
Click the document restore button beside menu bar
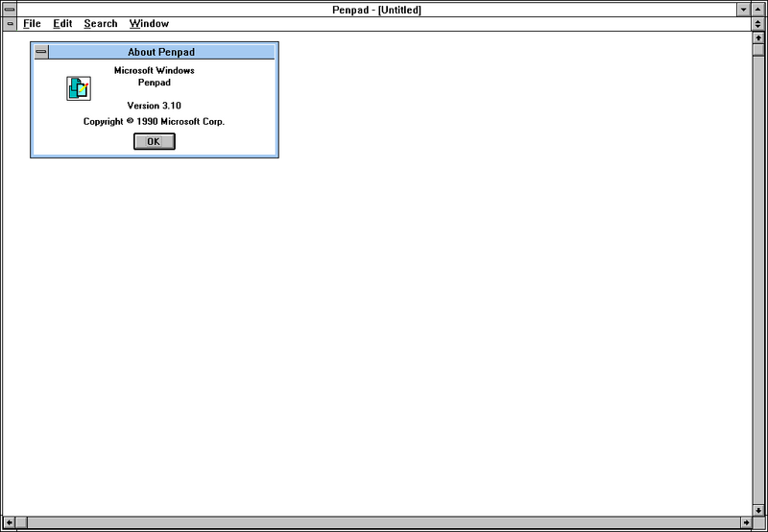pos(758,23)
